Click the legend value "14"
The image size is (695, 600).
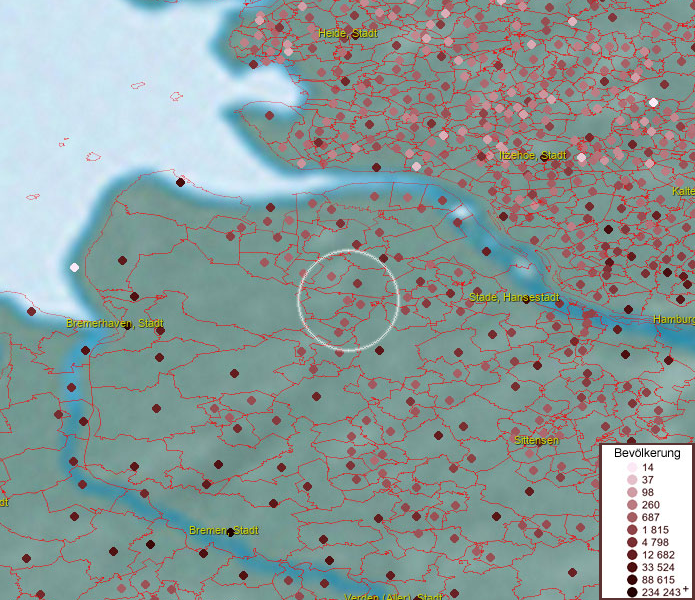(648, 467)
